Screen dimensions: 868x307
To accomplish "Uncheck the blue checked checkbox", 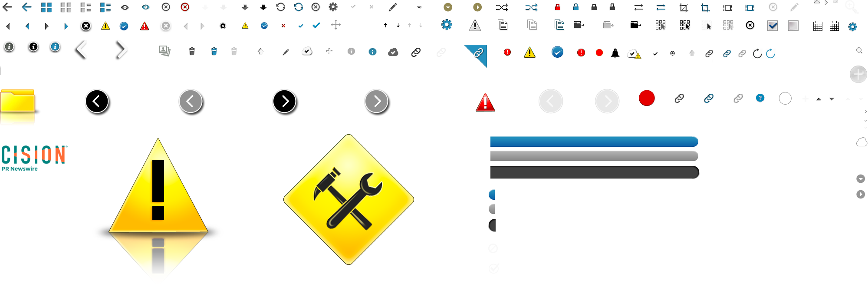I will (773, 26).
